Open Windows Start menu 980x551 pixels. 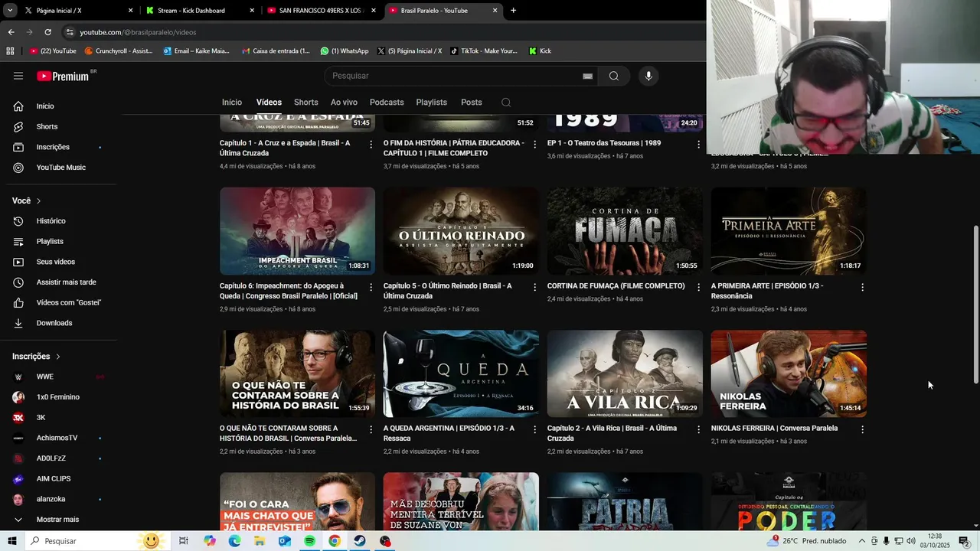click(x=11, y=541)
